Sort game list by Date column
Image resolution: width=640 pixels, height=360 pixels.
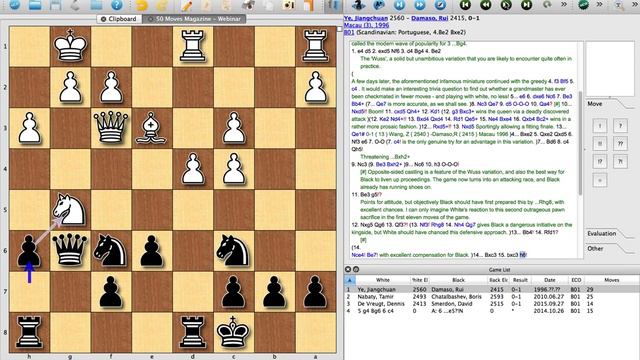pyautogui.click(x=549, y=280)
